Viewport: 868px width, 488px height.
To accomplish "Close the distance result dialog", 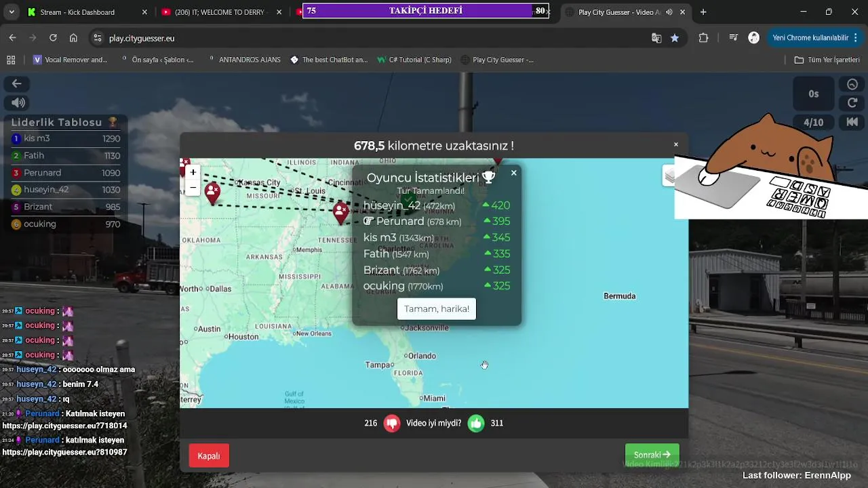I will pos(675,144).
